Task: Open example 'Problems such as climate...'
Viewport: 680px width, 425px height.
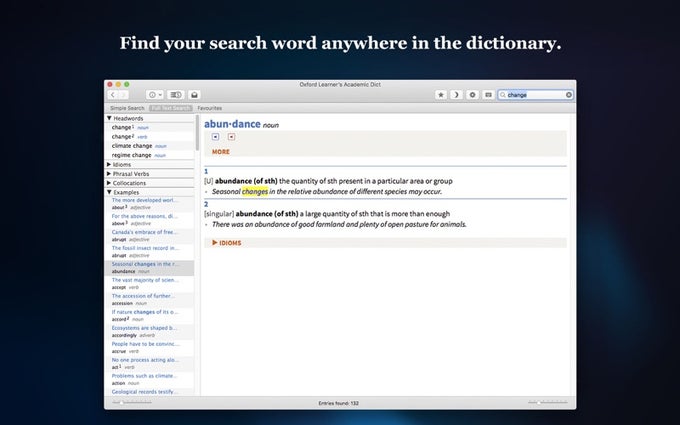Action: 149,380
